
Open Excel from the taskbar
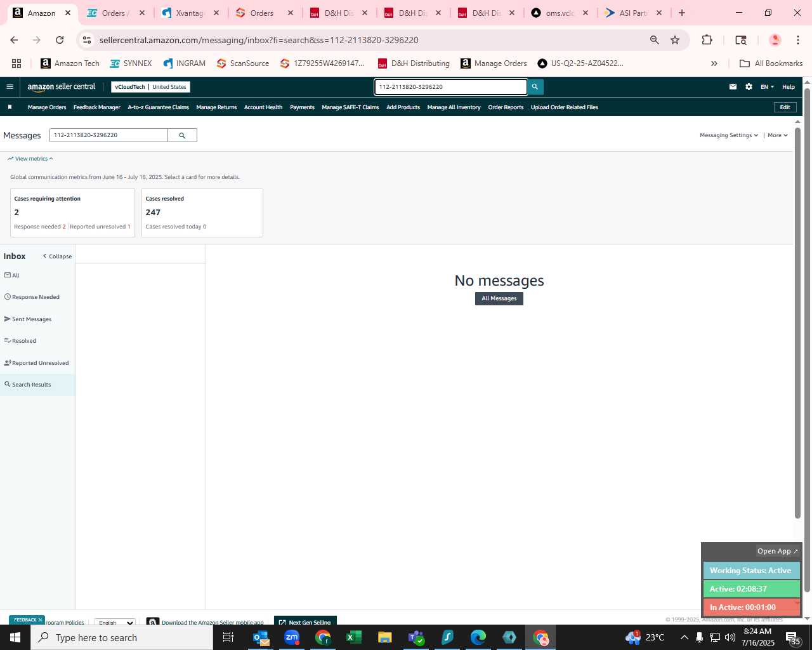point(354,637)
